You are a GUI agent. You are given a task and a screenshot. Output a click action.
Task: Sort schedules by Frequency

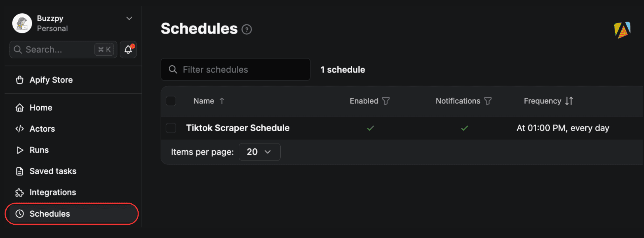[x=569, y=101]
